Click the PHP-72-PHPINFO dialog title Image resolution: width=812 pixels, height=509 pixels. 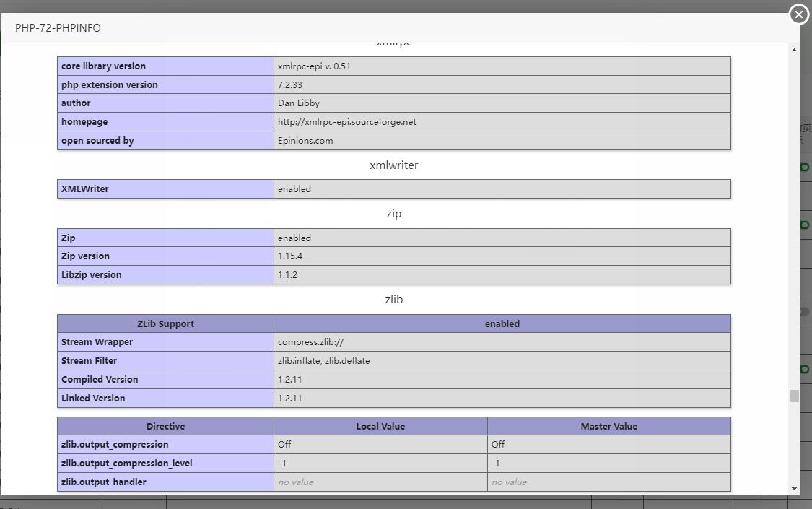pyautogui.click(x=58, y=28)
